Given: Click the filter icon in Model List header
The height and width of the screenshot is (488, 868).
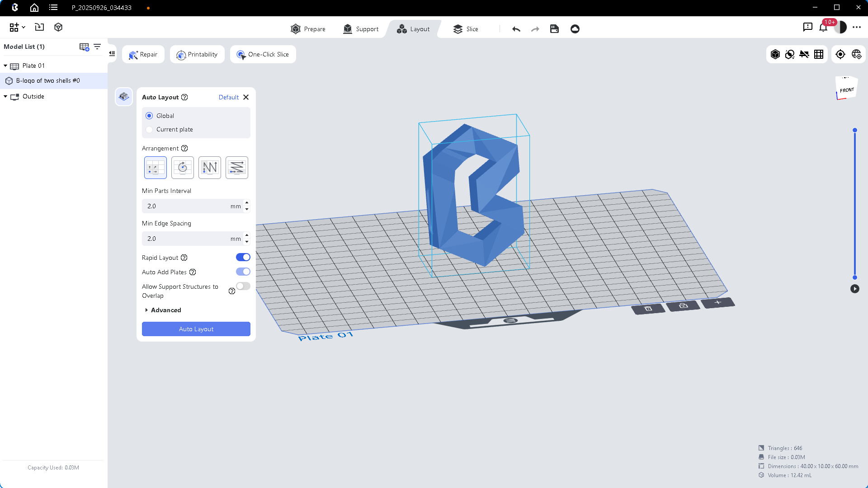Looking at the screenshot, I should (x=97, y=47).
